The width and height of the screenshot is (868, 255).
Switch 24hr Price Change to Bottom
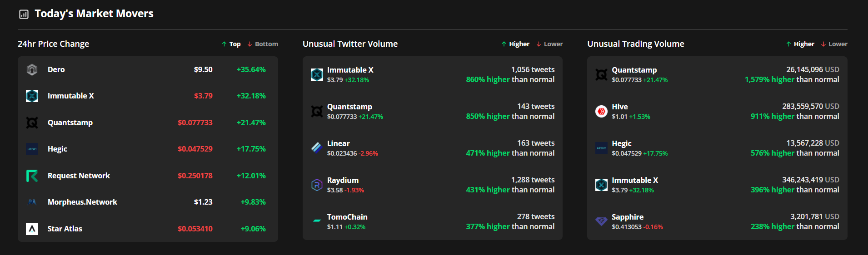pos(263,44)
